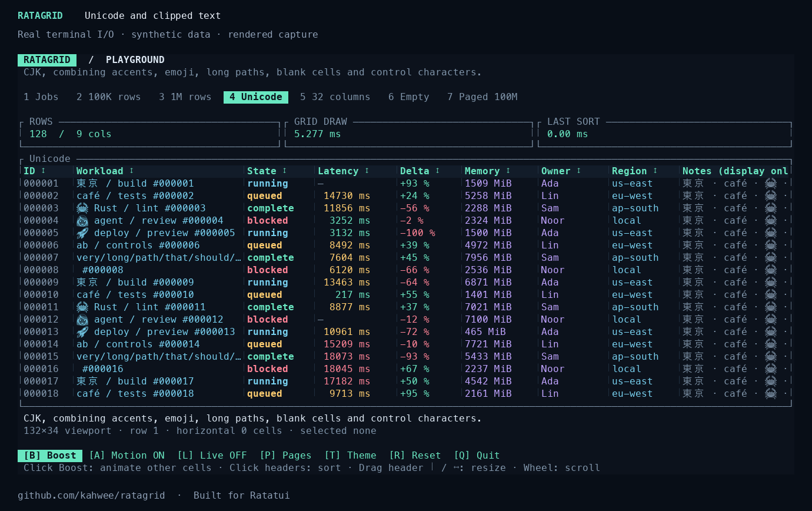This screenshot has height=511, width=812.
Task: Click the RATAGRID breadcrumb badge
Action: coord(47,59)
